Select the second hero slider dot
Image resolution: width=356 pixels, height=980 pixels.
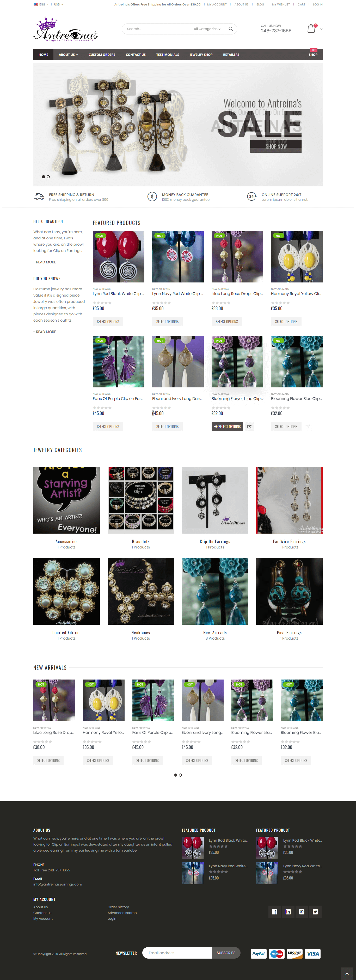48,176
